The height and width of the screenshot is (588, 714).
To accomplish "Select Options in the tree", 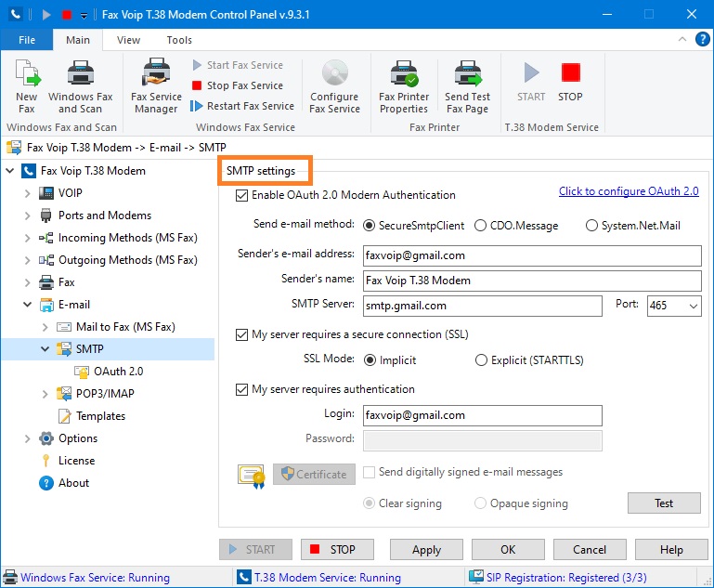I will pos(78,438).
